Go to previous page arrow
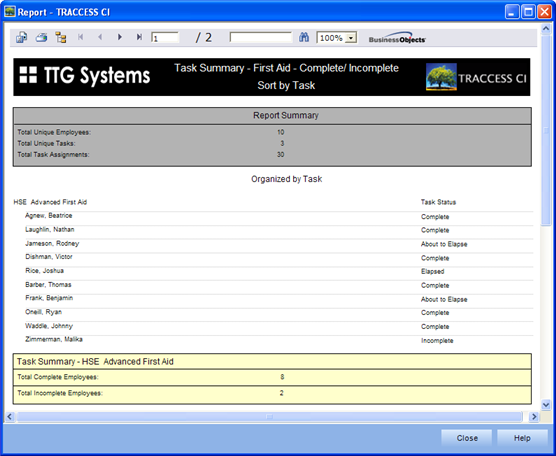The width and height of the screenshot is (556, 456). click(100, 37)
